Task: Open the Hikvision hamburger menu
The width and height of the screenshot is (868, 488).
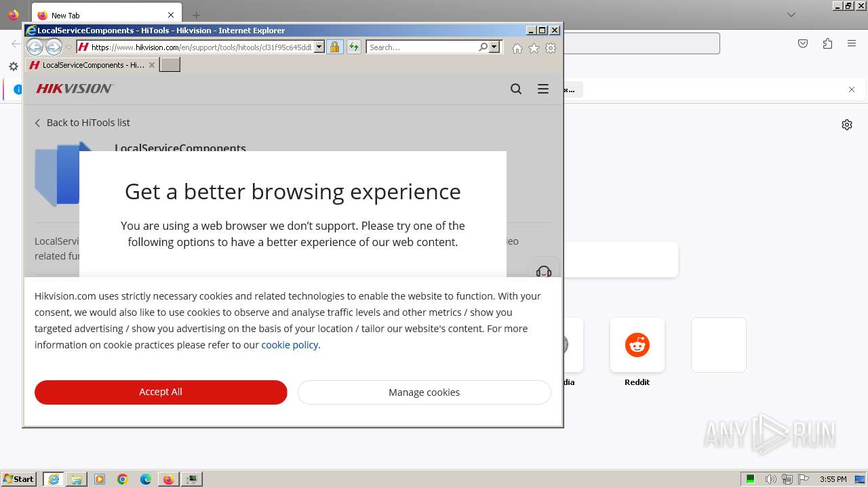Action: pyautogui.click(x=543, y=89)
